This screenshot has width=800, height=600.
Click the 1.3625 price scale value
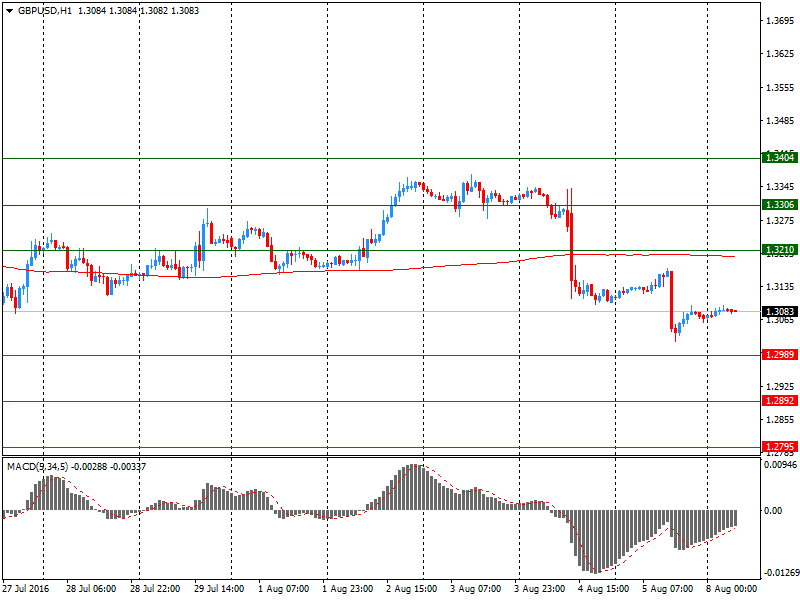tap(780, 54)
